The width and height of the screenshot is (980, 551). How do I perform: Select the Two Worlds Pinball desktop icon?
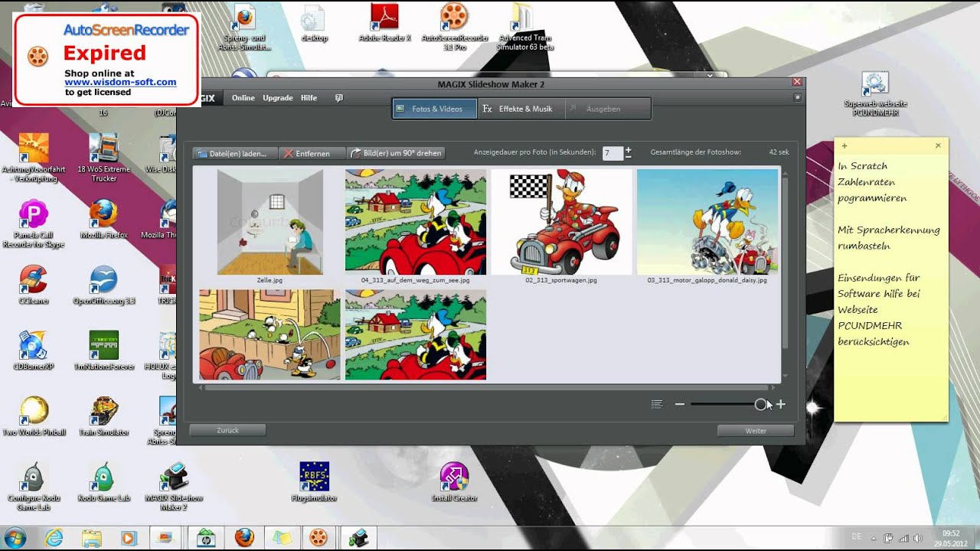[x=34, y=416]
